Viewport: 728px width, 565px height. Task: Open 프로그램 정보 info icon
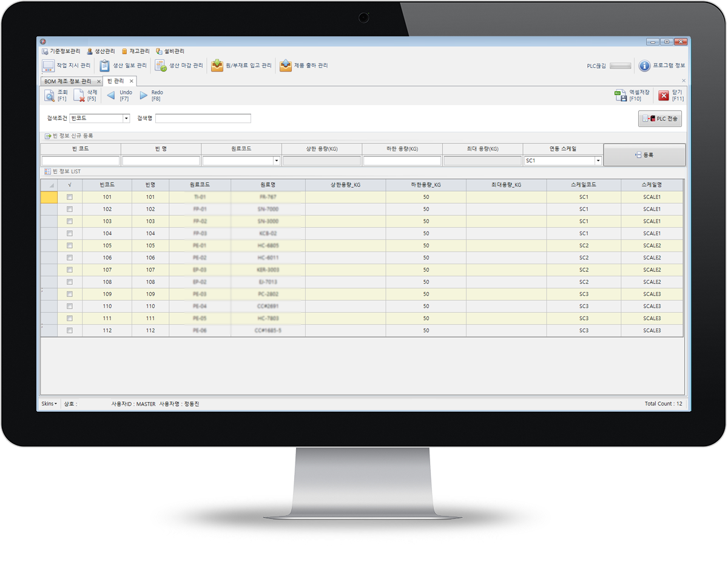point(644,65)
